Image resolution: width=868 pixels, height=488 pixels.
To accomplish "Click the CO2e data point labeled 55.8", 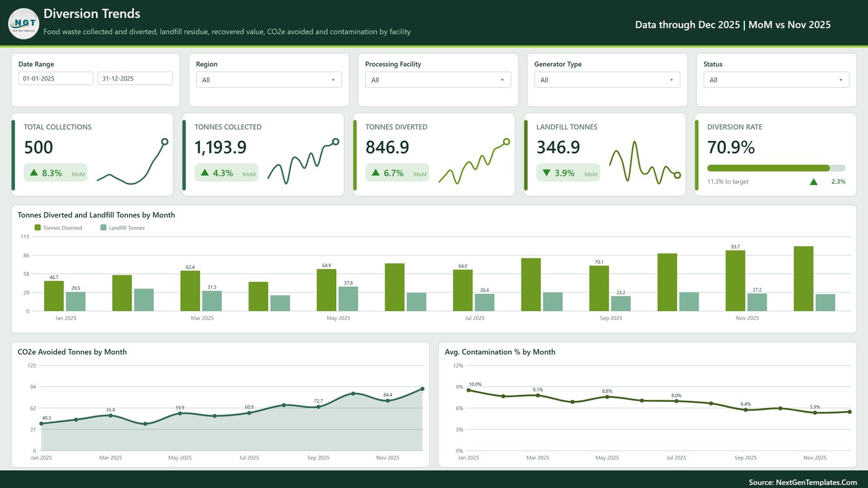I will tap(111, 415).
